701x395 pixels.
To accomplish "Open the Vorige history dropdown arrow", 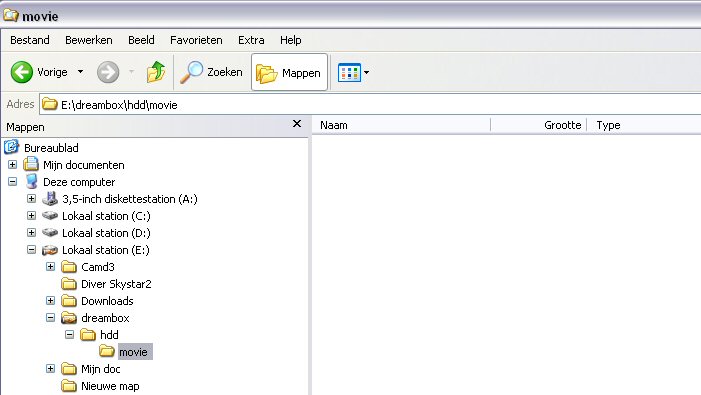I will click(80, 71).
